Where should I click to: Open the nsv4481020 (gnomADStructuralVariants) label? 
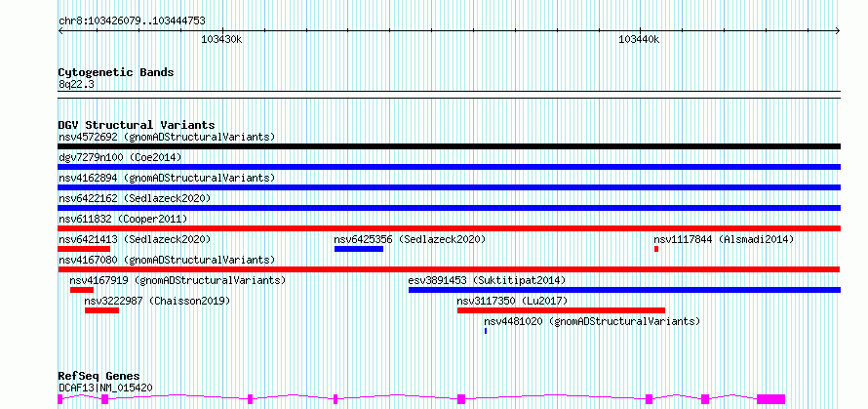click(592, 321)
